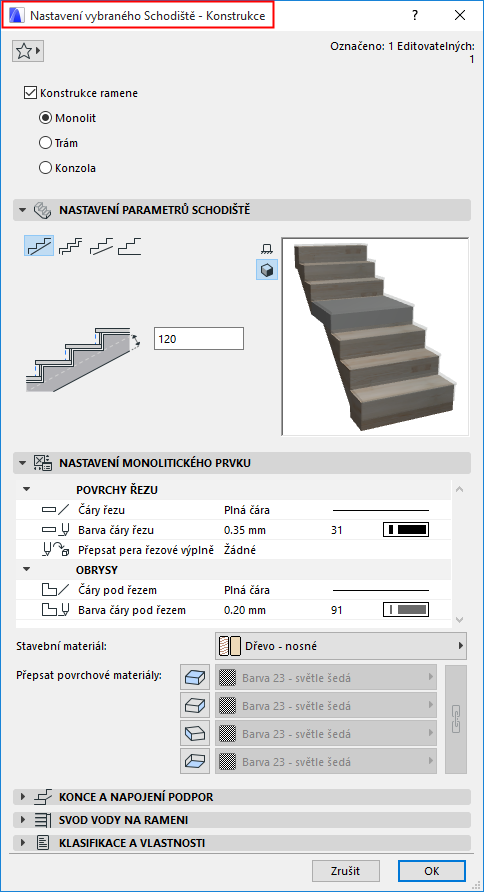
Task: Open the favorites star button
Action: [x=28, y=51]
